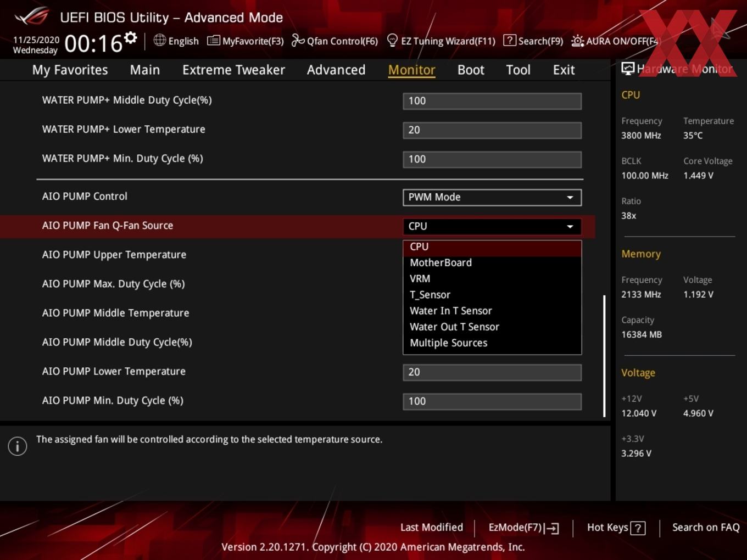
Task: Click the settings list scrollbar
Action: click(604, 356)
